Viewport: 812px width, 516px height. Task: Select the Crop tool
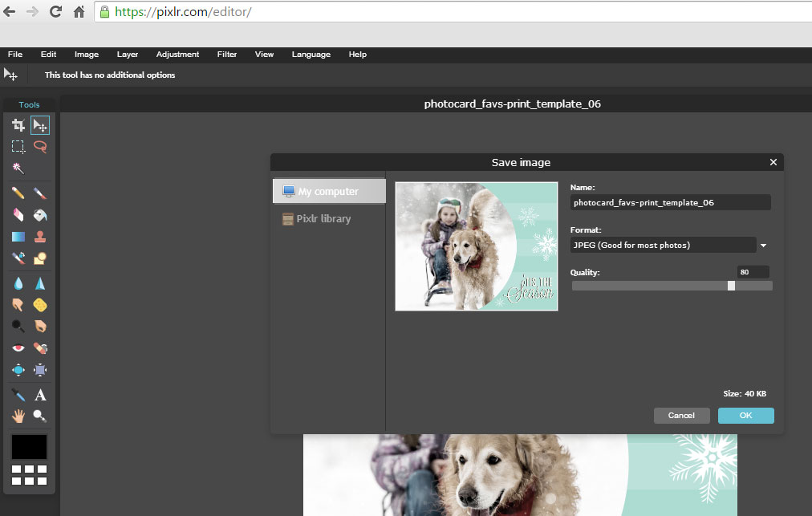[x=18, y=125]
